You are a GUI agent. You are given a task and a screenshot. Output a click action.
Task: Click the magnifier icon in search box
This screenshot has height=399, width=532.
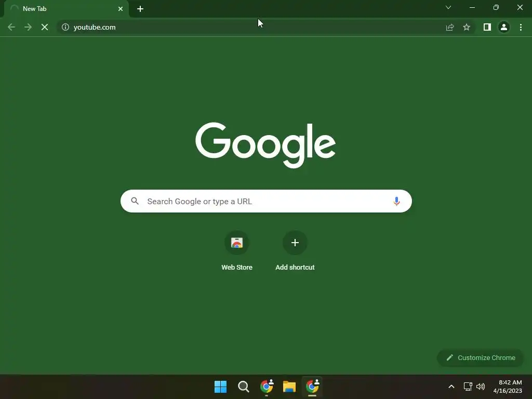pyautogui.click(x=135, y=201)
